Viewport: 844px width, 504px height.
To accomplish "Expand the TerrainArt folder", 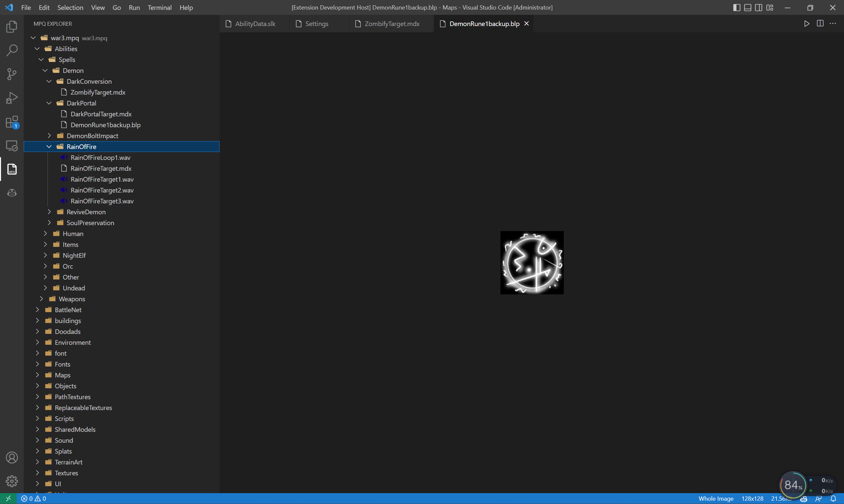I will pyautogui.click(x=37, y=462).
